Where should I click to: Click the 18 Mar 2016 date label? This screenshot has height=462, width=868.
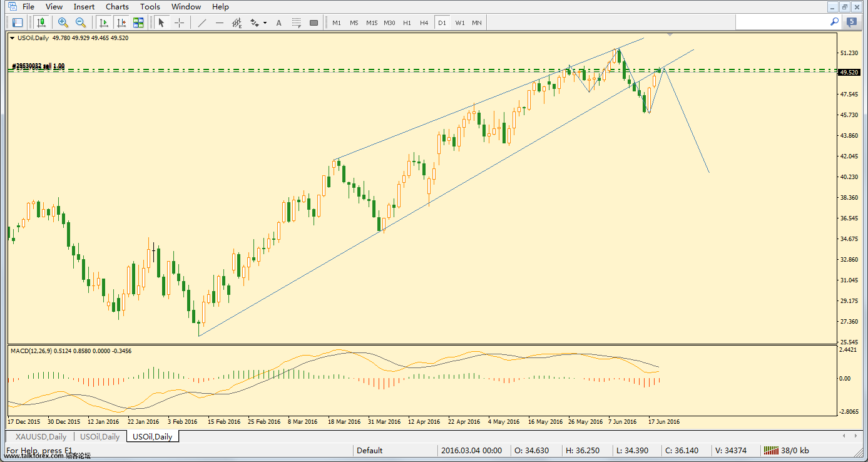pos(344,422)
